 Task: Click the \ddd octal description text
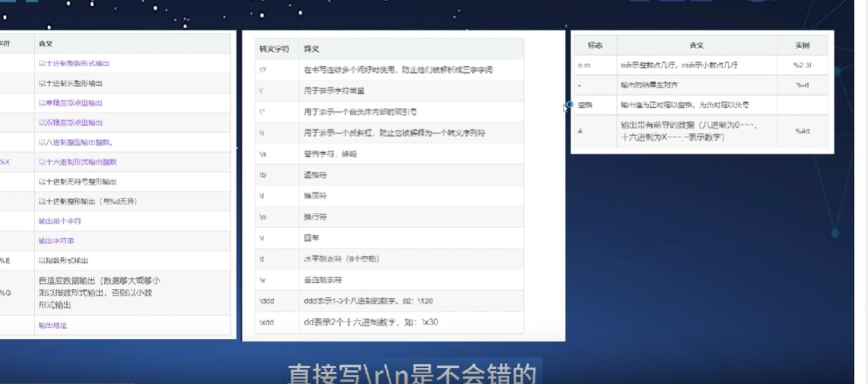pos(368,301)
